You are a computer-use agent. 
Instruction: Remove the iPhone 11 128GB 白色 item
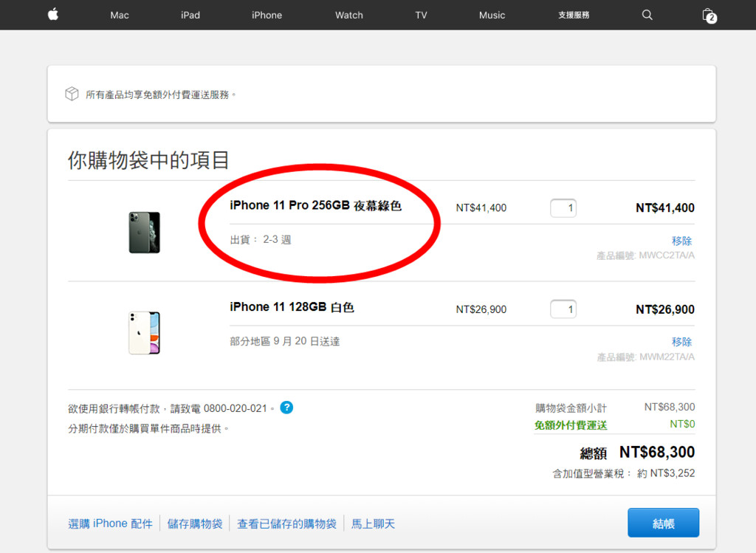(681, 342)
